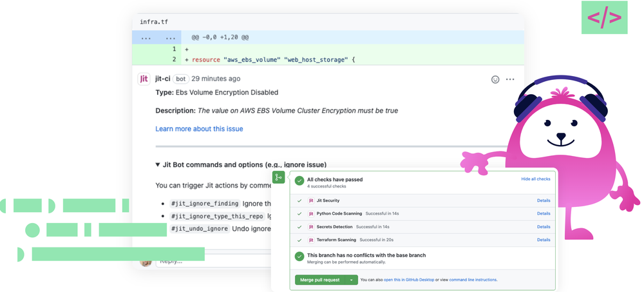Open Learn more about this issue link
Image resolution: width=644 pixels, height=292 pixels.
click(199, 129)
